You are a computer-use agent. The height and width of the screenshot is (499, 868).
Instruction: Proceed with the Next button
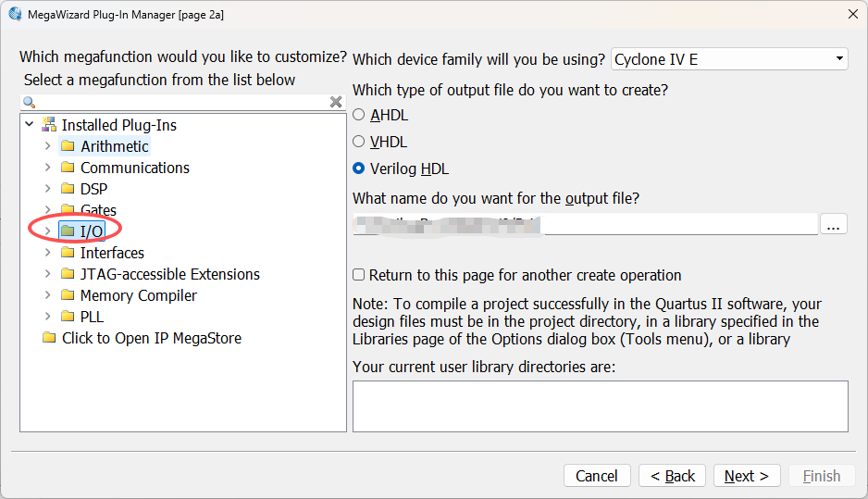coord(747,476)
